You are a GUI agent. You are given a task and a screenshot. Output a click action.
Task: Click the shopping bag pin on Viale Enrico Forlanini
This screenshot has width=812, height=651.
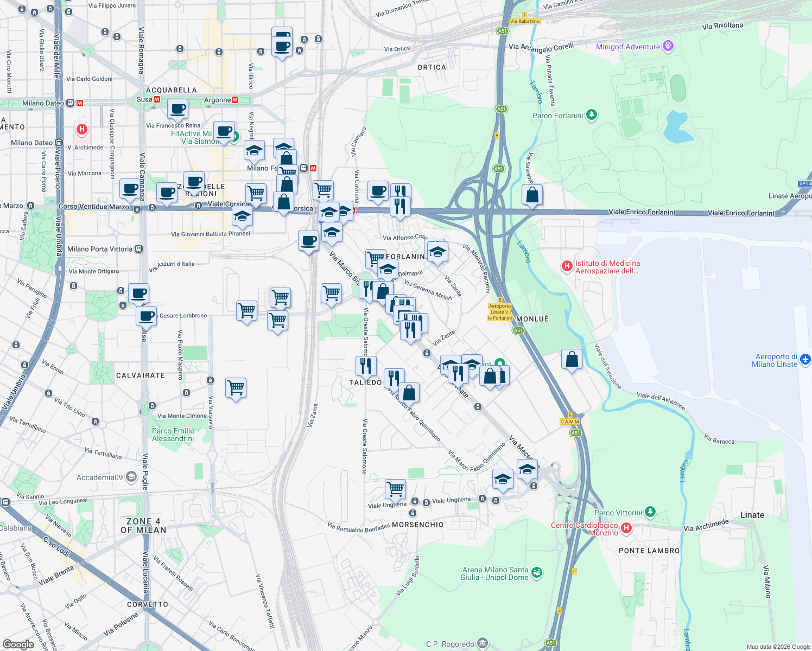click(x=532, y=195)
